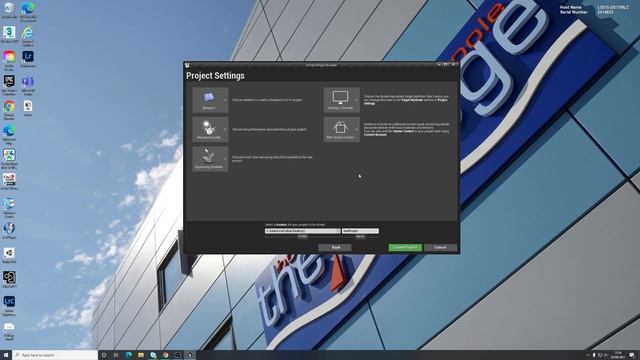Image resolution: width=640 pixels, height=360 pixels.
Task: Click the browse folder ellipsis button
Action: (x=338, y=231)
